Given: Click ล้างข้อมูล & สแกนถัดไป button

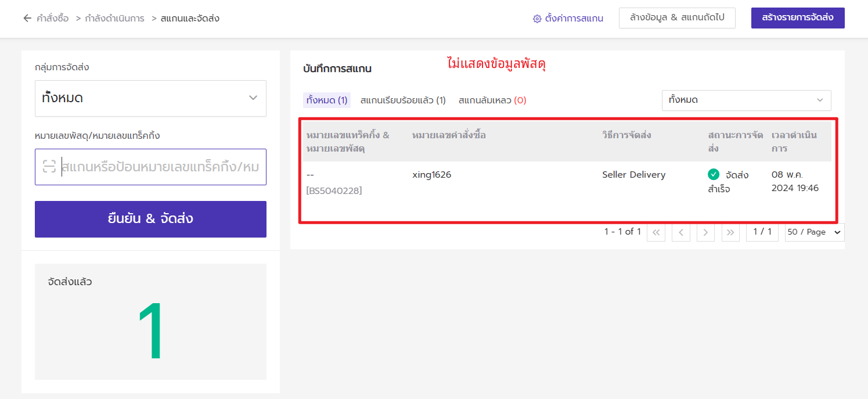Looking at the screenshot, I should tap(677, 18).
